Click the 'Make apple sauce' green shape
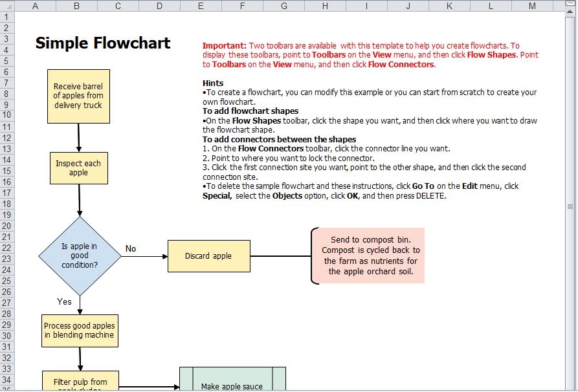 point(232,384)
